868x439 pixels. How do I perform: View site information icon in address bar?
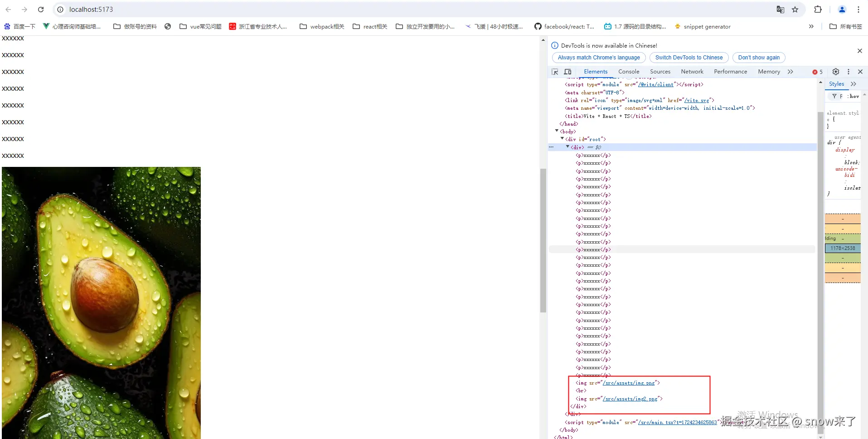tap(60, 10)
